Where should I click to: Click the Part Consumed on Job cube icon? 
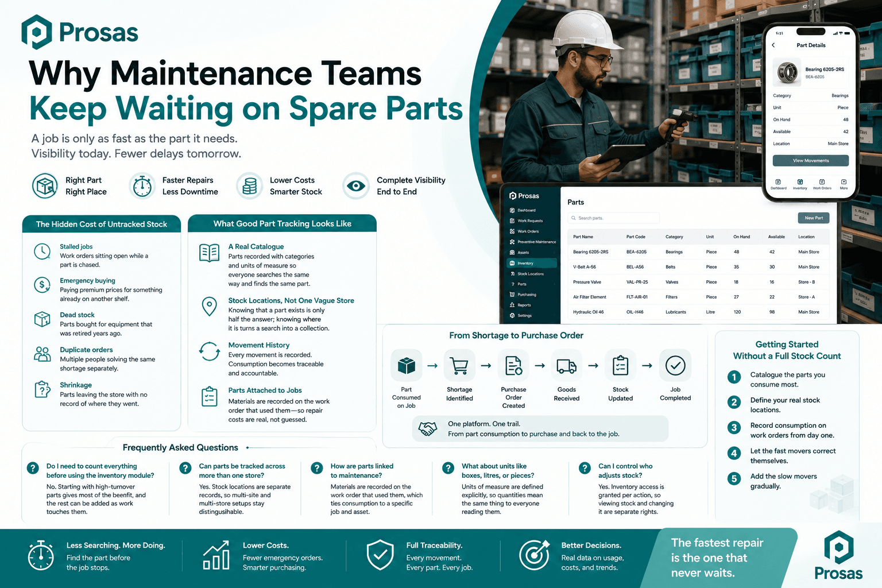tap(407, 365)
